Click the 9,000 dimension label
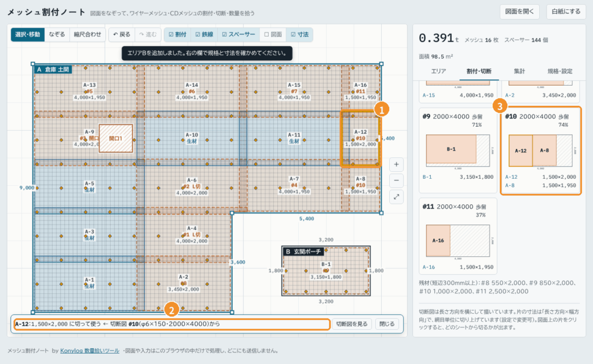593x364 pixels. tap(27, 187)
